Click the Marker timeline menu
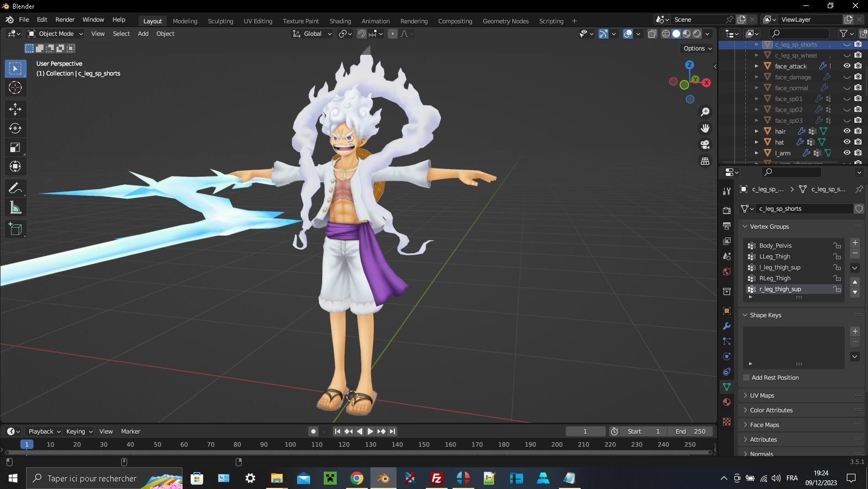 [x=130, y=431]
